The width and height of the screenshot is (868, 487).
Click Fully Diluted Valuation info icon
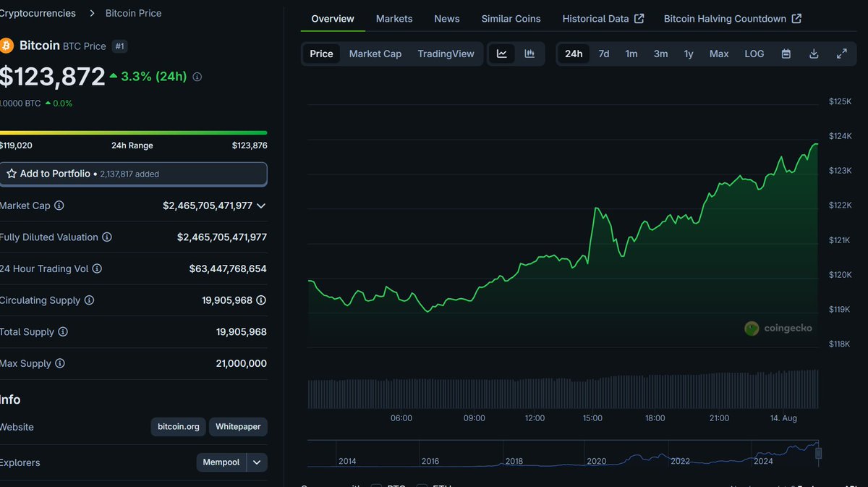coord(107,237)
